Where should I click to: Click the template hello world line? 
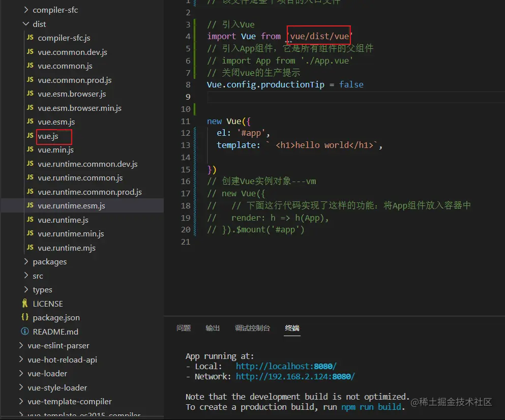[x=300, y=145]
